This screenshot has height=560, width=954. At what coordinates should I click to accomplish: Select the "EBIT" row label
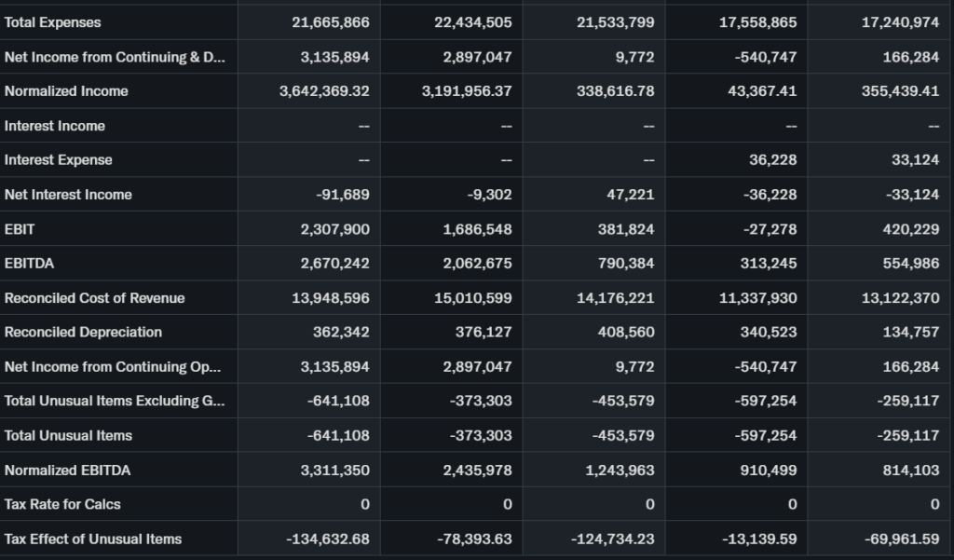point(19,229)
